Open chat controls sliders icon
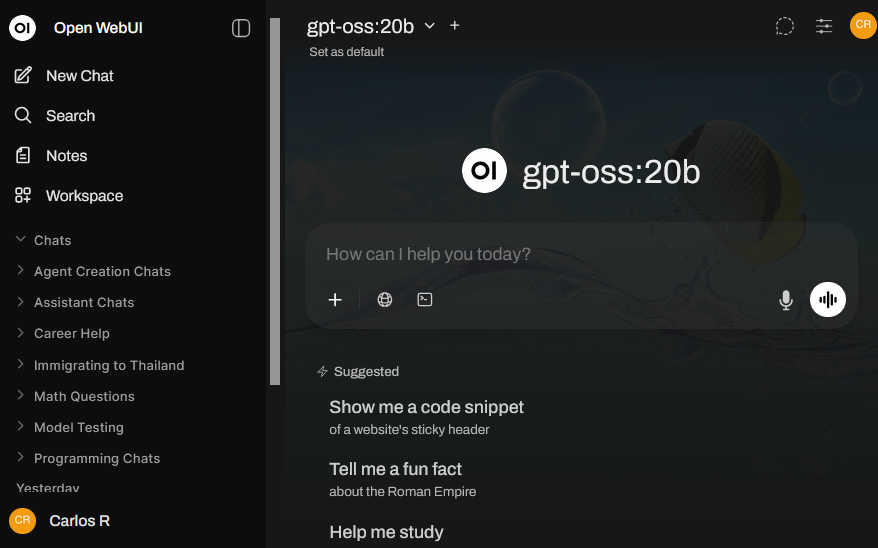878x548 pixels. [x=824, y=27]
